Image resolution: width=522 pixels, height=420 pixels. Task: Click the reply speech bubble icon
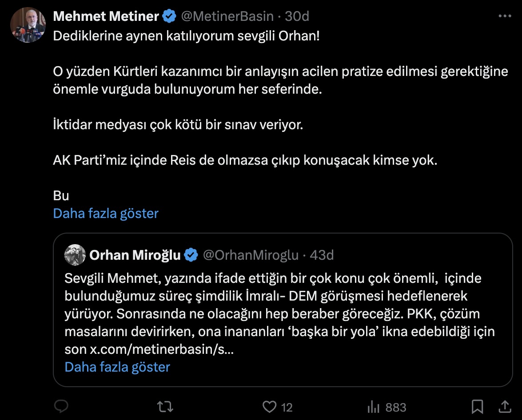[x=60, y=407]
